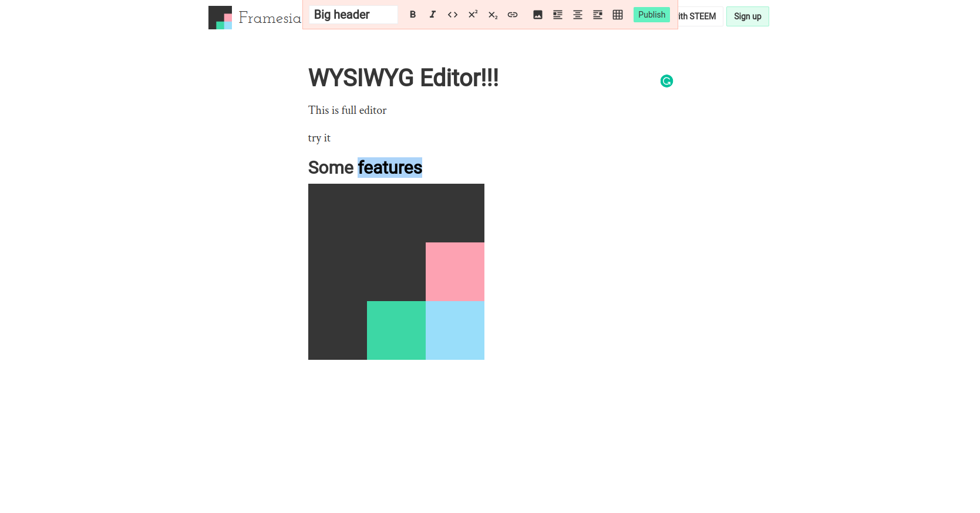Apply subscript to the selection
The width and height of the screenshot is (980, 513).
(493, 15)
